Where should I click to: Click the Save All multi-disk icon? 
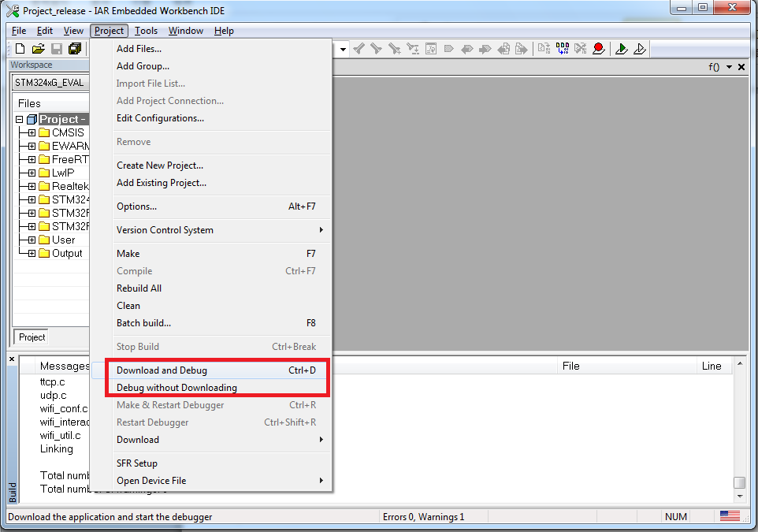pos(75,48)
